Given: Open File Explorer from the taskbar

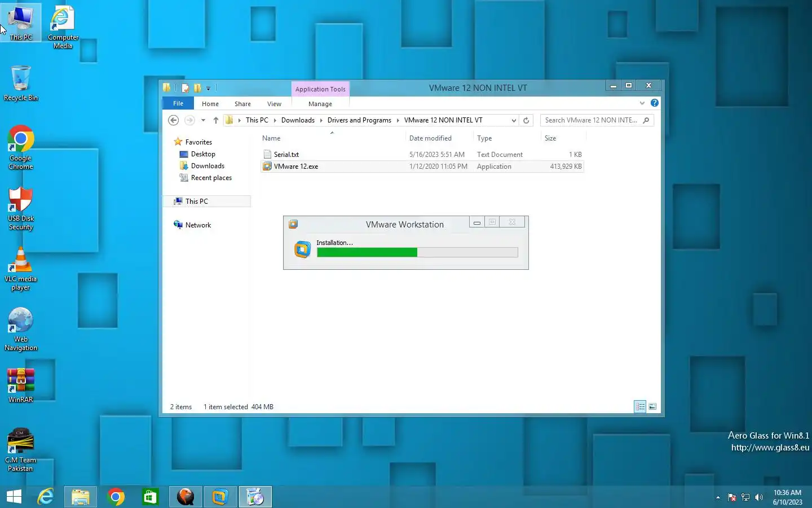Looking at the screenshot, I should [x=81, y=497].
